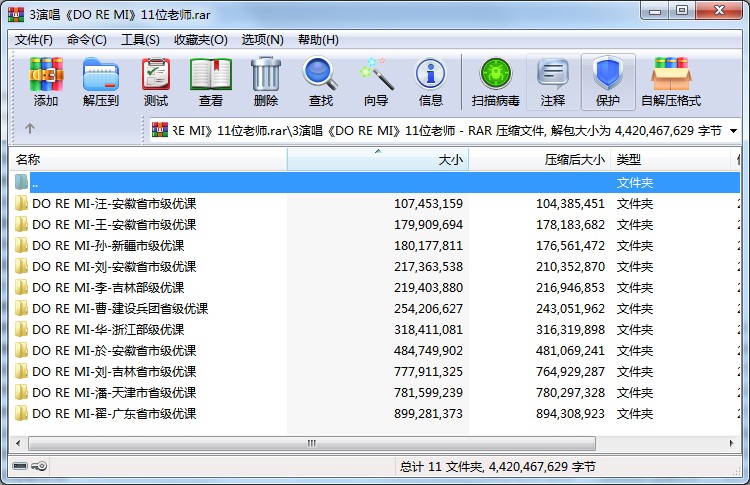
Task: Open the 帮助(H) menu
Action: (318, 40)
